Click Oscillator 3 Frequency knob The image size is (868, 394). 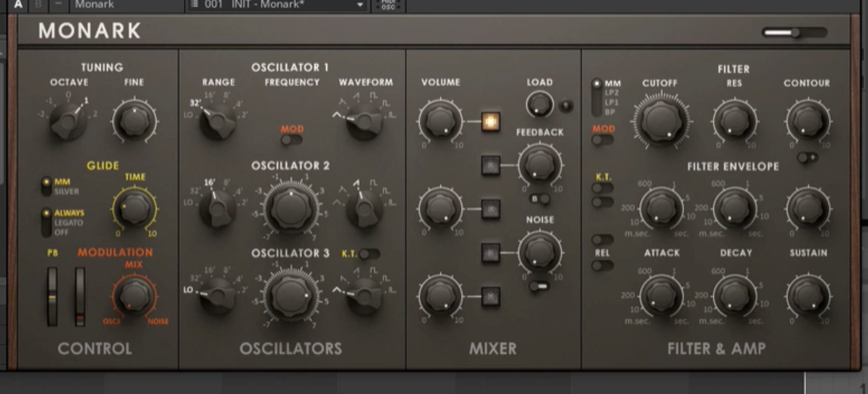pos(291,296)
